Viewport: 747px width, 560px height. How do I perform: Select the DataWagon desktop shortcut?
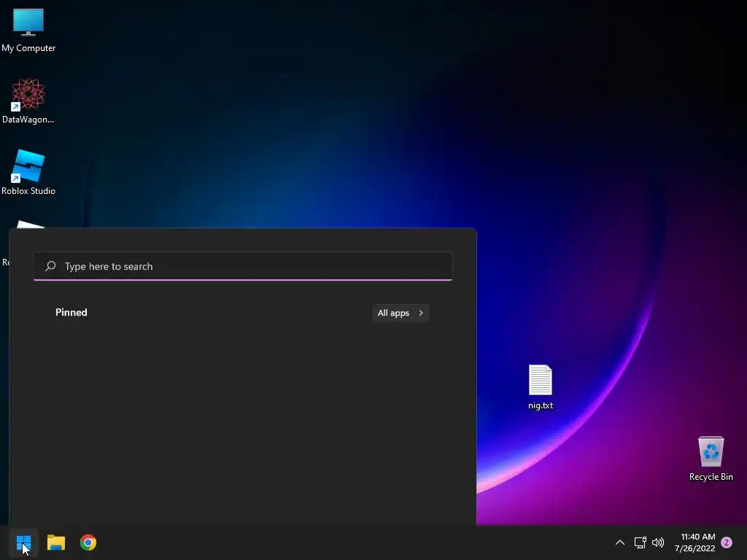[28, 101]
